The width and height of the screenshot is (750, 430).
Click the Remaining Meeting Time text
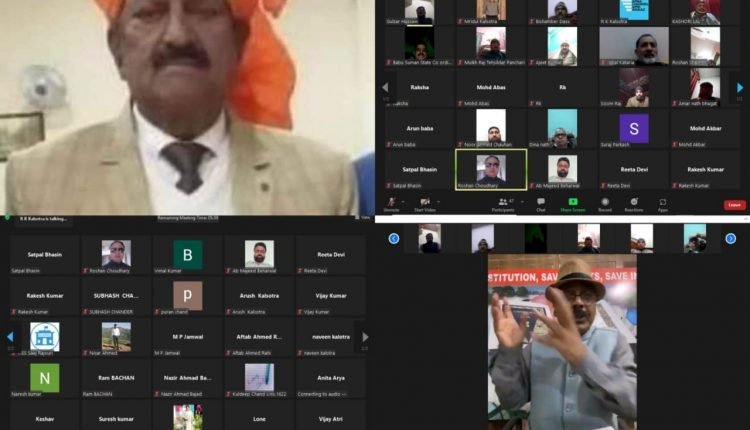point(188,218)
